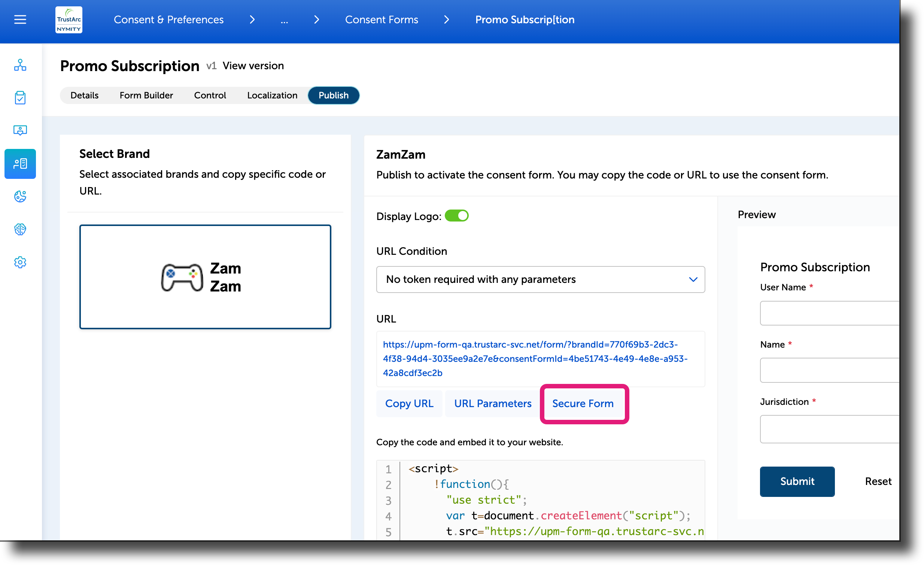This screenshot has width=924, height=565.
Task: Go to Consent Forms breadcrumb
Action: point(382,19)
